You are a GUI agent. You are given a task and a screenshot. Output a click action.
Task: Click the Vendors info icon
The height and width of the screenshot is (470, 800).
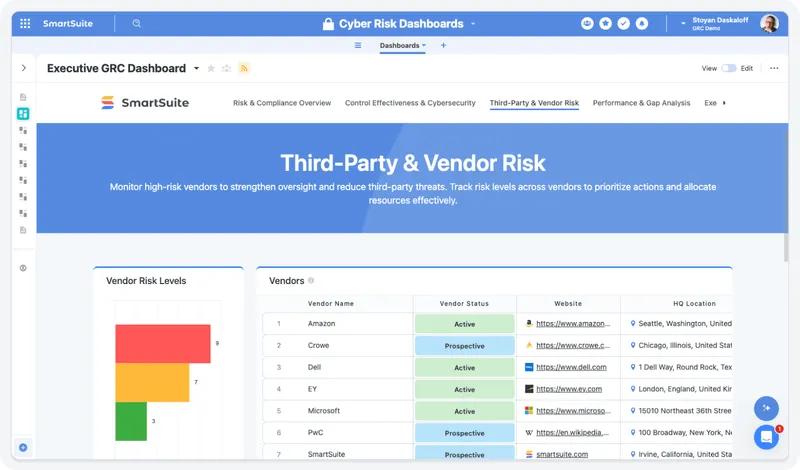click(311, 281)
